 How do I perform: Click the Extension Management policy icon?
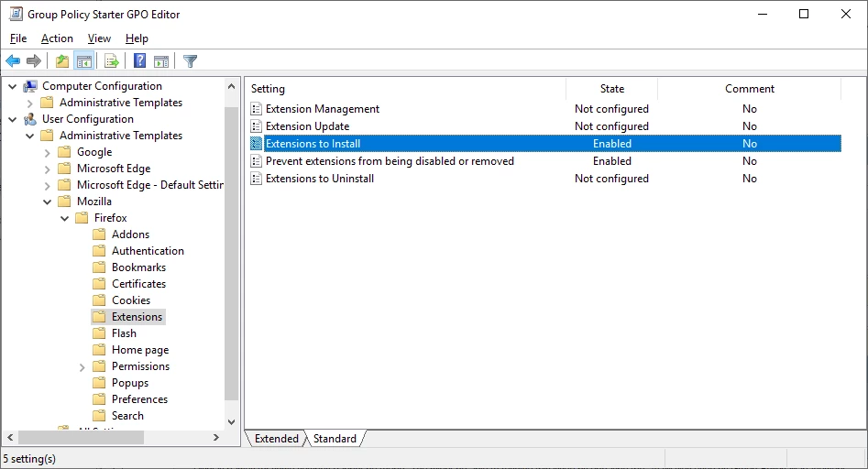[257, 109]
